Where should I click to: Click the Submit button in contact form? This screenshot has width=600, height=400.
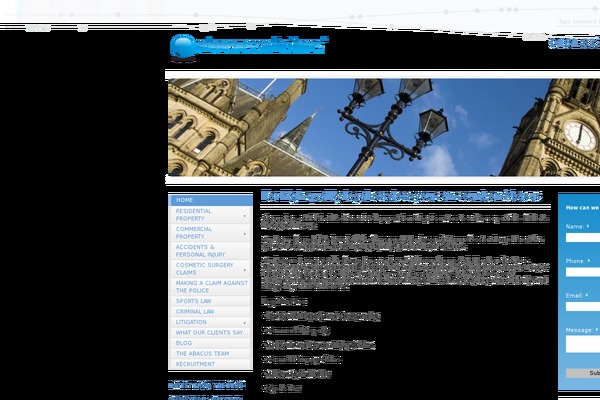coord(583,373)
